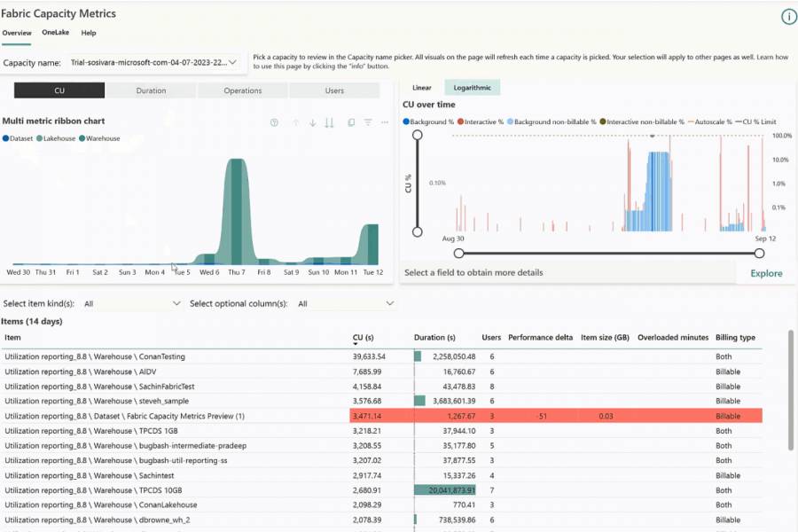Expand the Select item kind(s) dropdown
The width and height of the screenshot is (798, 532).
pyautogui.click(x=132, y=303)
